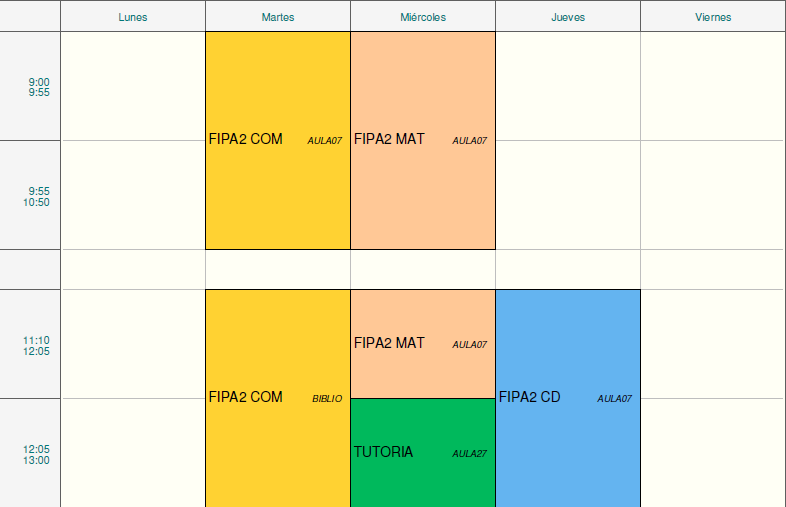Viewport: 786px width, 507px height.
Task: Click the Miércoles column header
Action: tap(422, 17)
